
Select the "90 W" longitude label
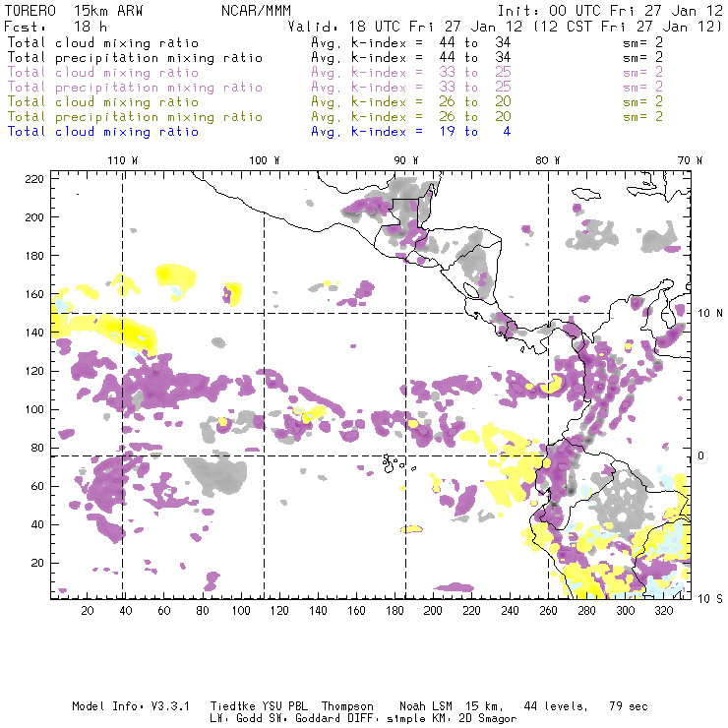(x=405, y=160)
